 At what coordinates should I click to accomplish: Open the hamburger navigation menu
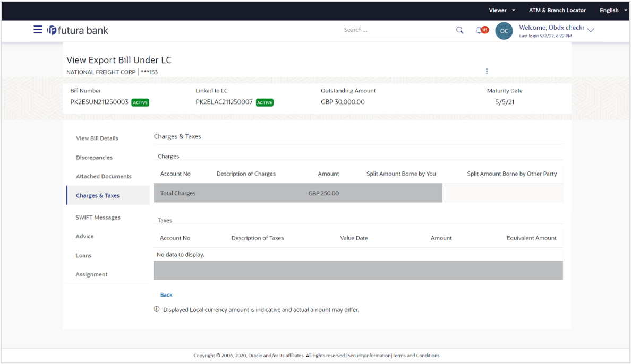click(38, 30)
